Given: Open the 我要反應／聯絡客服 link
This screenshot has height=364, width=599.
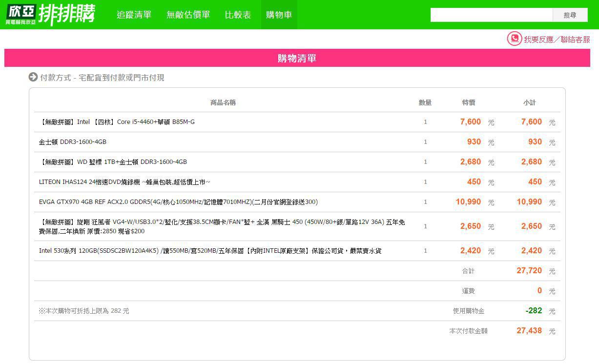Looking at the screenshot, I should 557,40.
